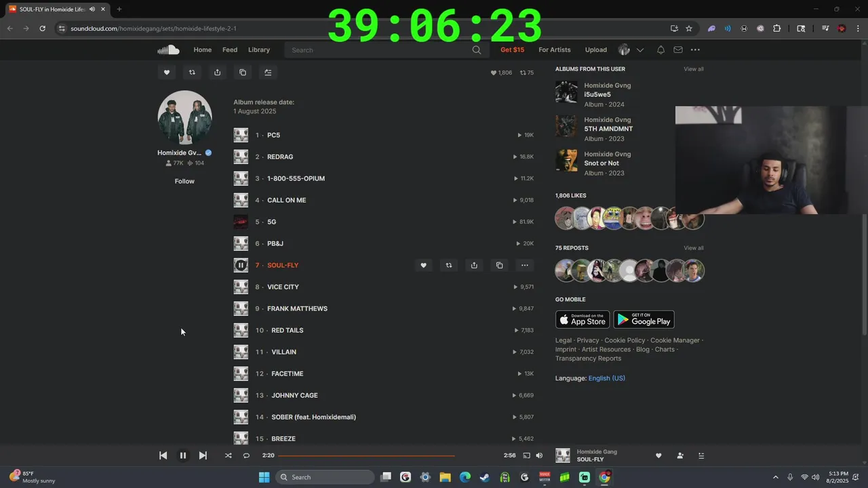This screenshot has height=488, width=868.
Task: Open track 3 1-800-555-OPIUM
Action: (x=296, y=178)
